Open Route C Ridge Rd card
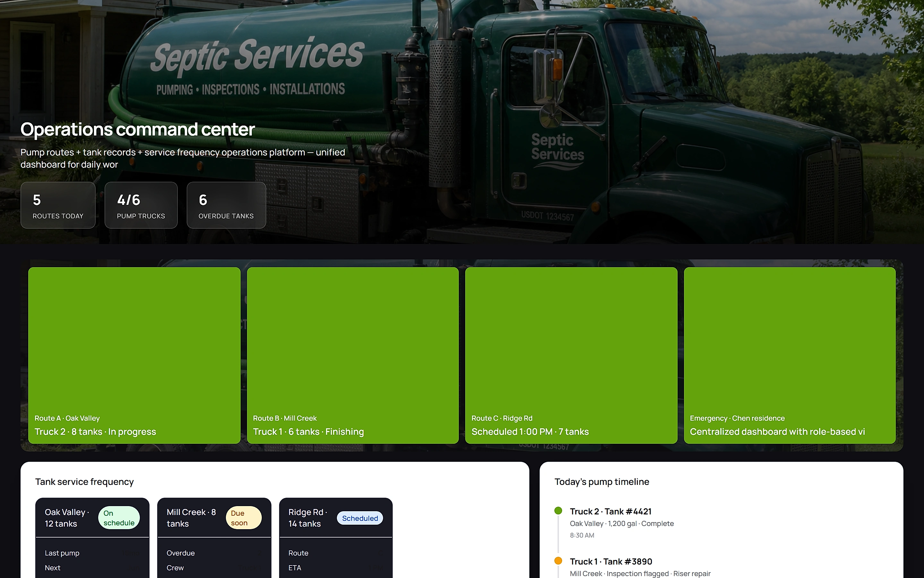 [x=571, y=355]
